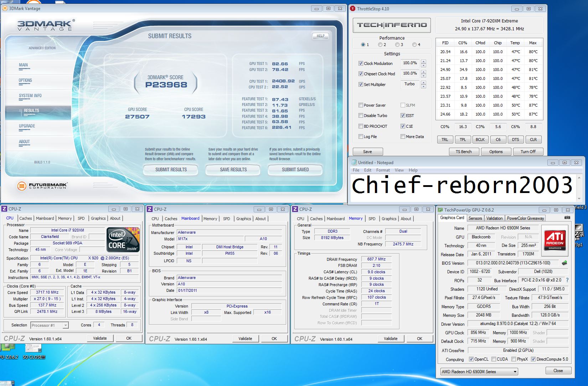Click the GPU-Z title bar icon

[x=440, y=210]
